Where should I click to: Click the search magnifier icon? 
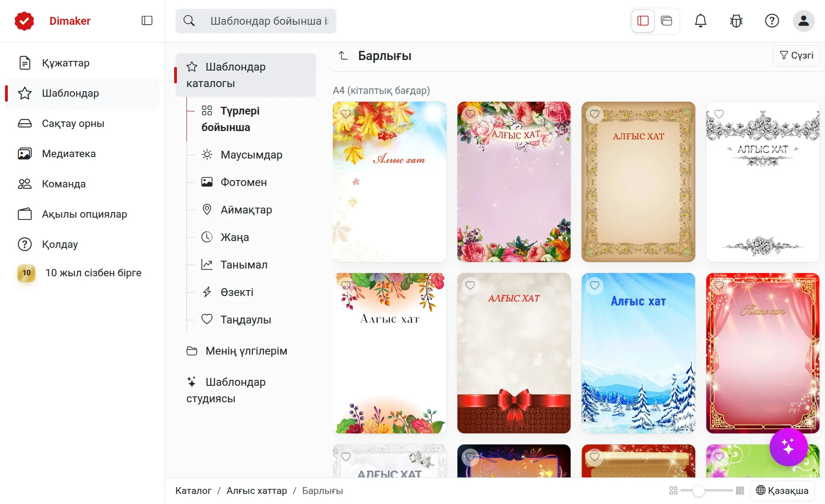coord(189,21)
